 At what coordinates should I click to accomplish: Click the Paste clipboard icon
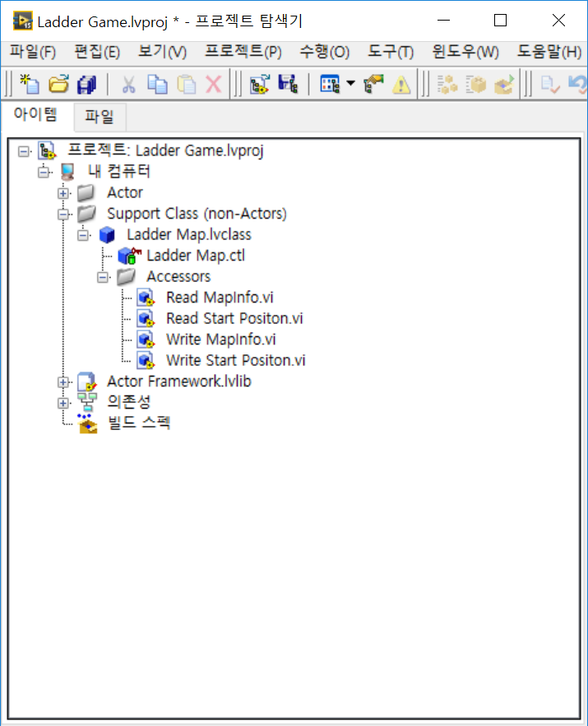tap(187, 84)
